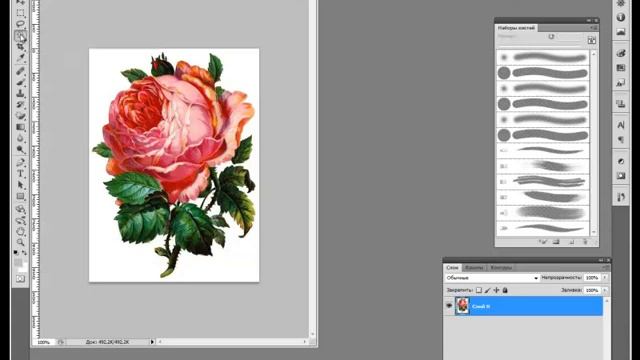Click the document zoom 100% field
Screen dimensions: 640x360
coord(44,342)
